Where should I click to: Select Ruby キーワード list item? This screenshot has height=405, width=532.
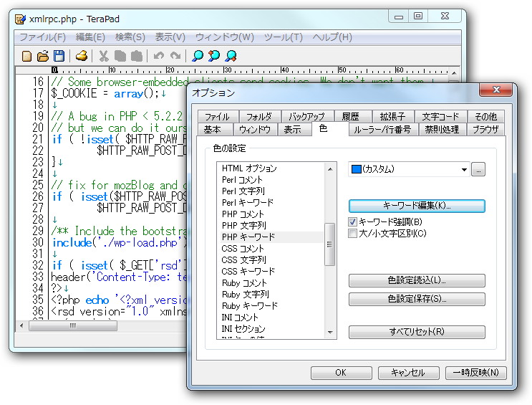coord(250,306)
